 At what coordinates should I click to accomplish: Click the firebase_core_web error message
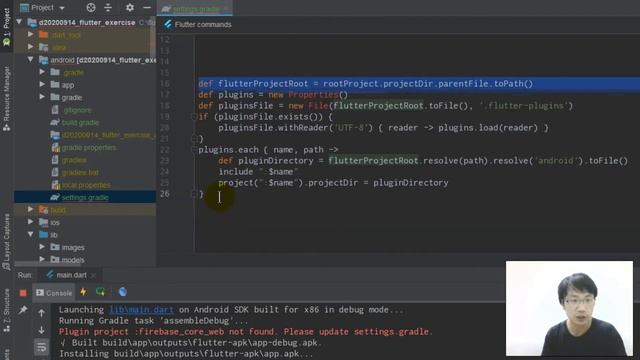click(x=245, y=332)
